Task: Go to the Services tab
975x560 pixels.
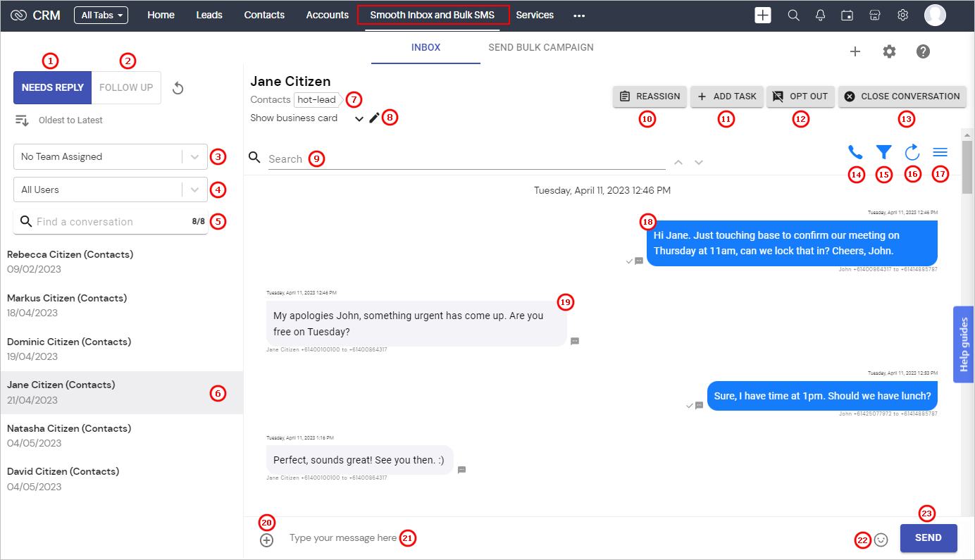Action: 535,15
